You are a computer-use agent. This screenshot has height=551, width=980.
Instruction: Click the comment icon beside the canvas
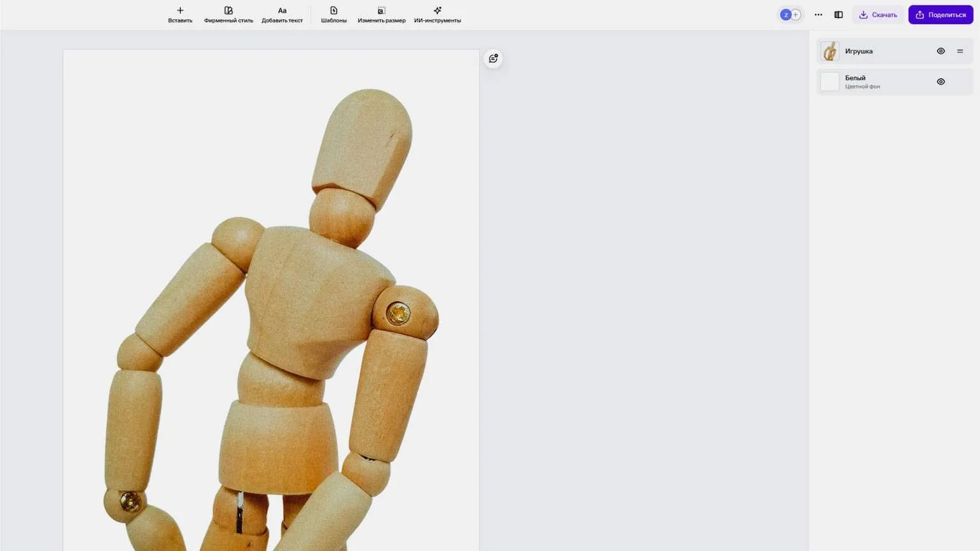pos(493,59)
